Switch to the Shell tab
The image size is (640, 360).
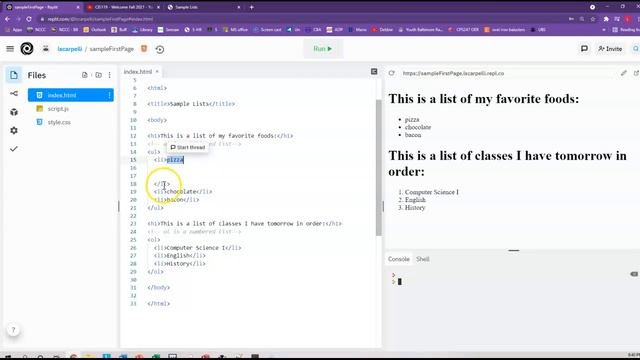coord(422,259)
